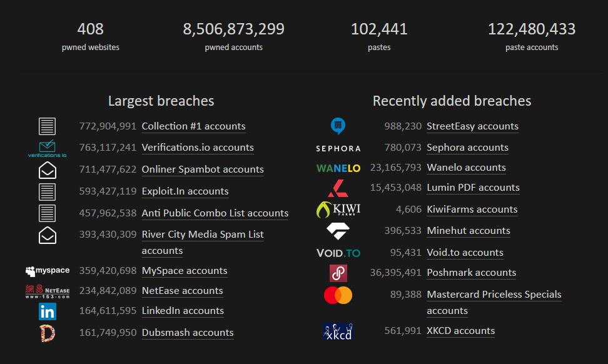Click the XKCD logo thumbnail
The height and width of the screenshot is (364, 608).
(338, 331)
